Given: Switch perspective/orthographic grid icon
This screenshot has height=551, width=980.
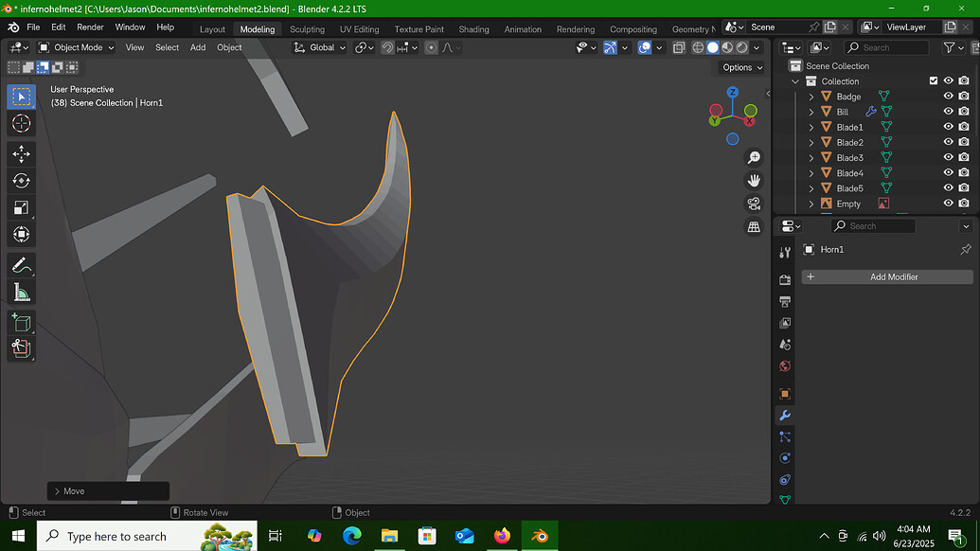Looking at the screenshot, I should click(754, 227).
